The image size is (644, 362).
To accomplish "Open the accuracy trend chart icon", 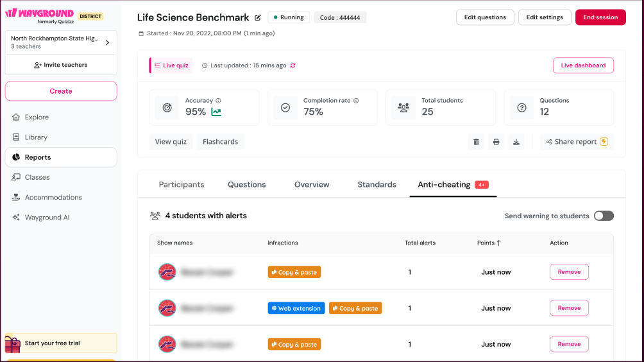I will pyautogui.click(x=216, y=112).
